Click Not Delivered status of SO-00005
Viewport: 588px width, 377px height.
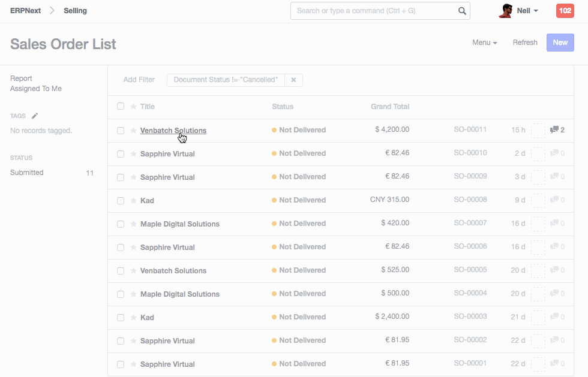tap(299, 270)
